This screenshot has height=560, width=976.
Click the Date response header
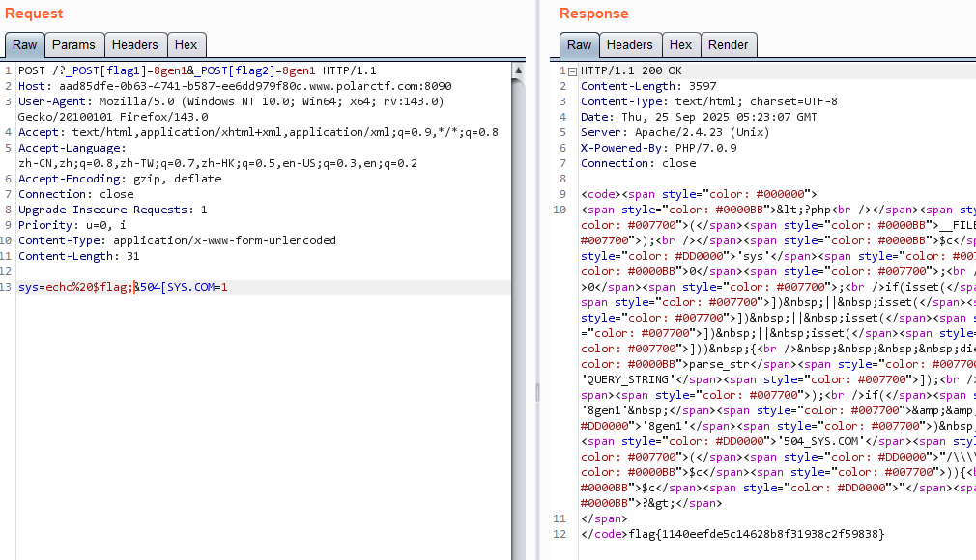tap(699, 118)
